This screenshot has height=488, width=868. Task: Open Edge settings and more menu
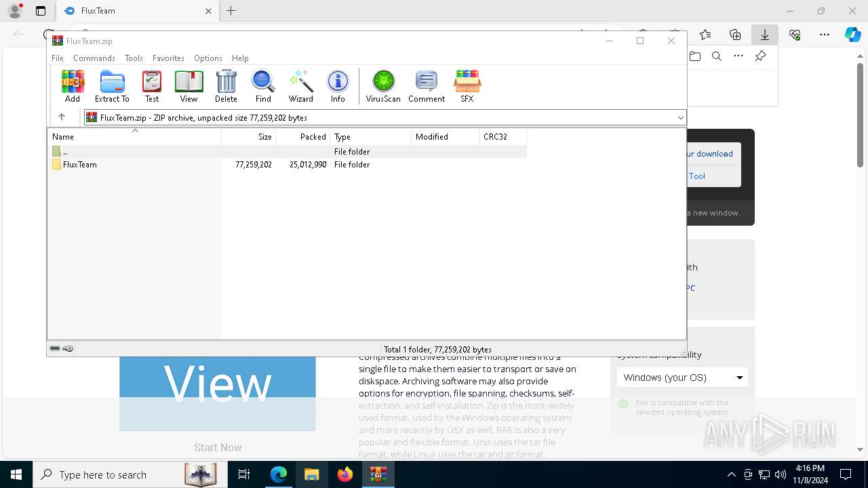[825, 35]
